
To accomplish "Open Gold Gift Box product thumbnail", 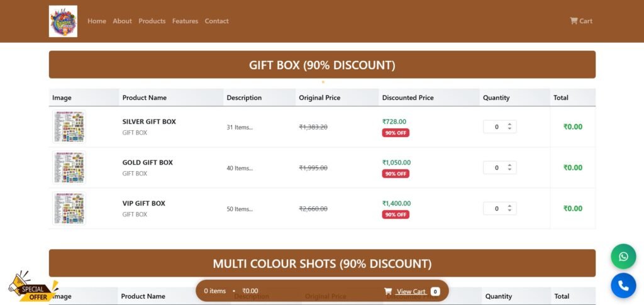I will point(69,168).
